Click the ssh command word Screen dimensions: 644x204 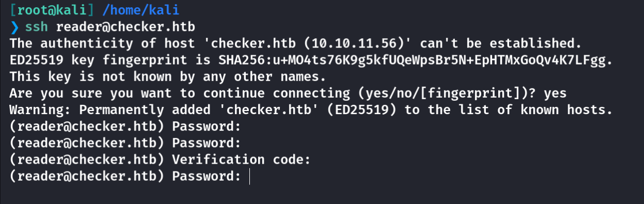37,26
